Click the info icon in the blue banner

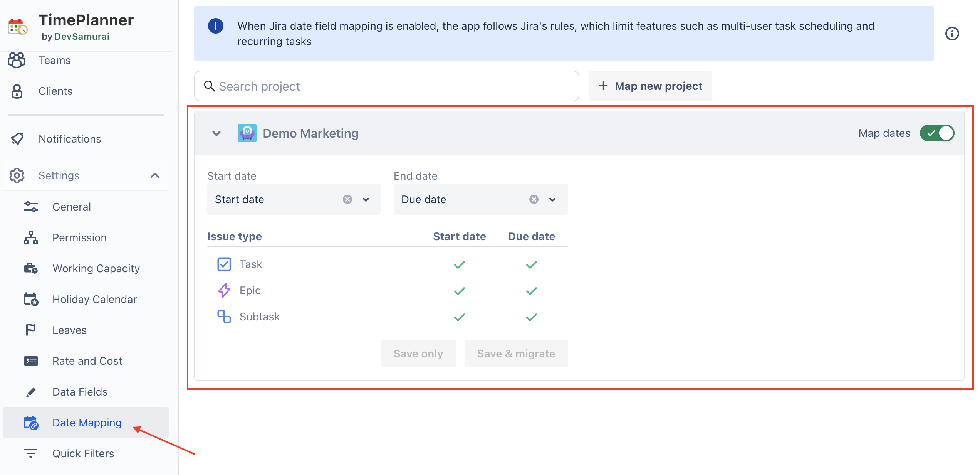click(x=216, y=26)
